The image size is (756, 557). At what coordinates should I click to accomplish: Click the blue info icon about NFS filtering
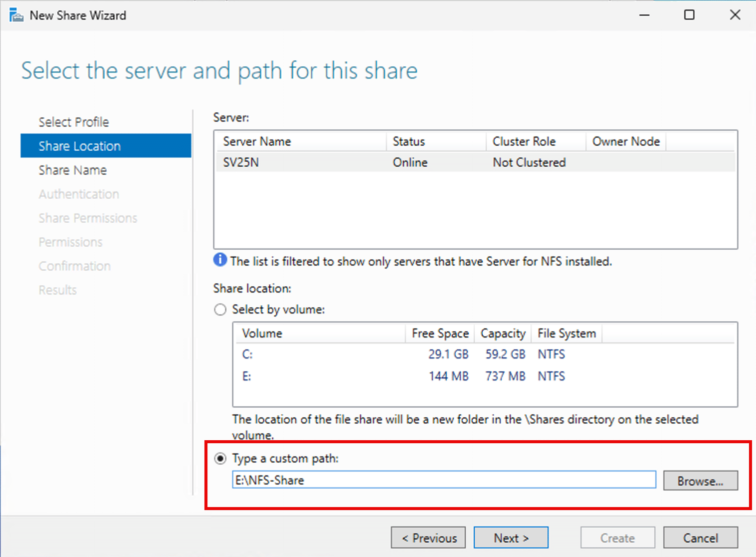[x=219, y=260]
